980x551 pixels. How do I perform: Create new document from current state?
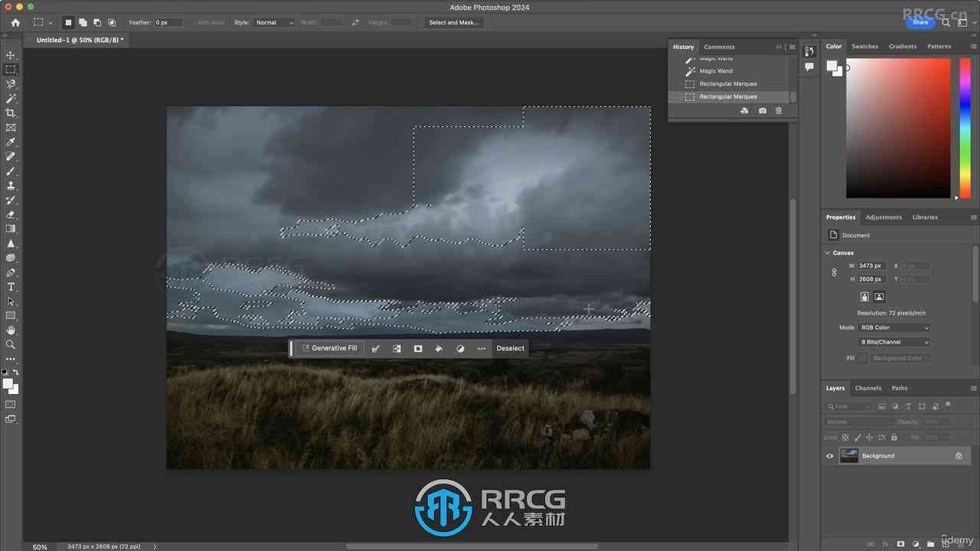click(744, 111)
